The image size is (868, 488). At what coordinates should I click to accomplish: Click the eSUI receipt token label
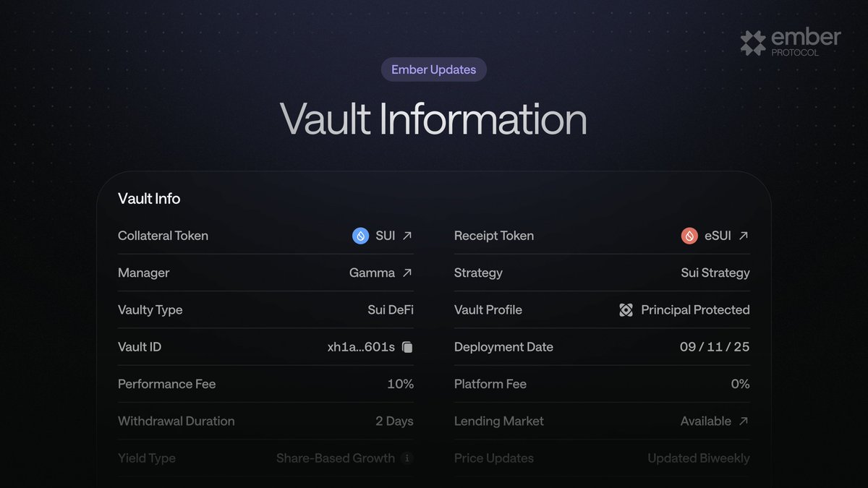(x=718, y=236)
